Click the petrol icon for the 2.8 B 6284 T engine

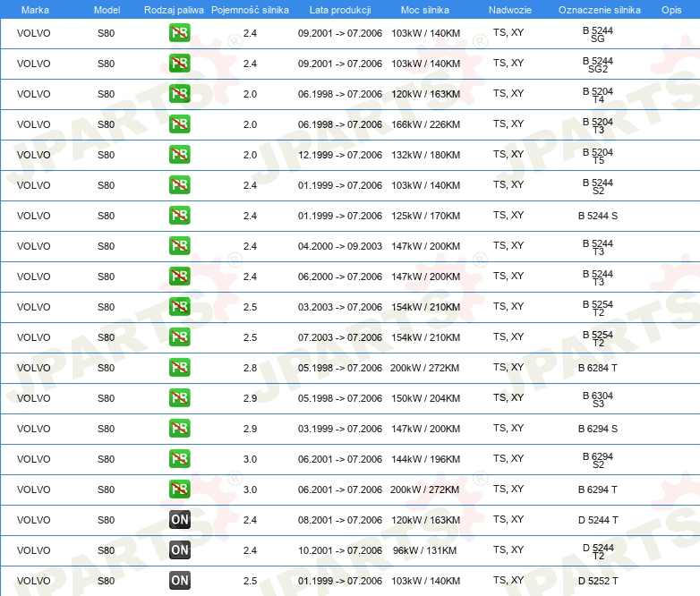point(179,369)
